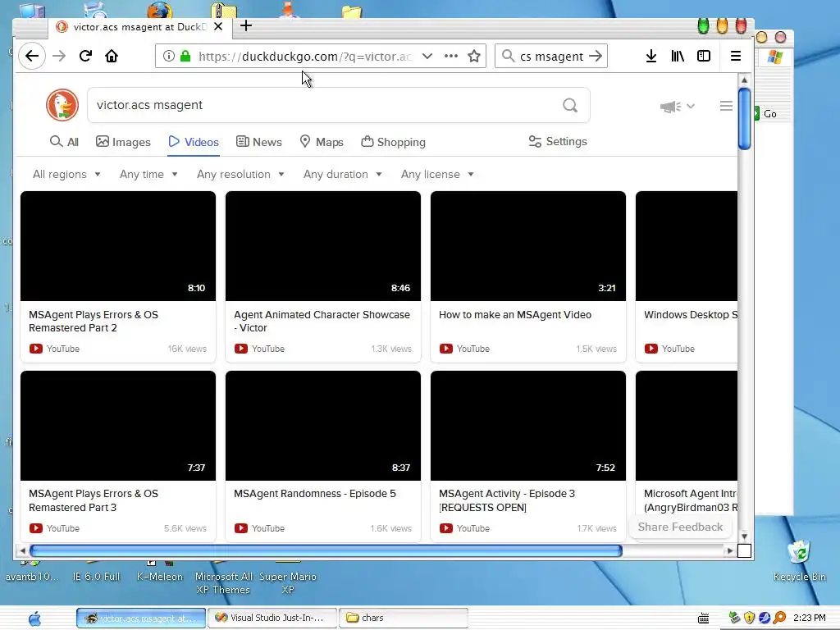This screenshot has height=630, width=840.
Task: Click the browser forward arrow
Action: click(59, 56)
